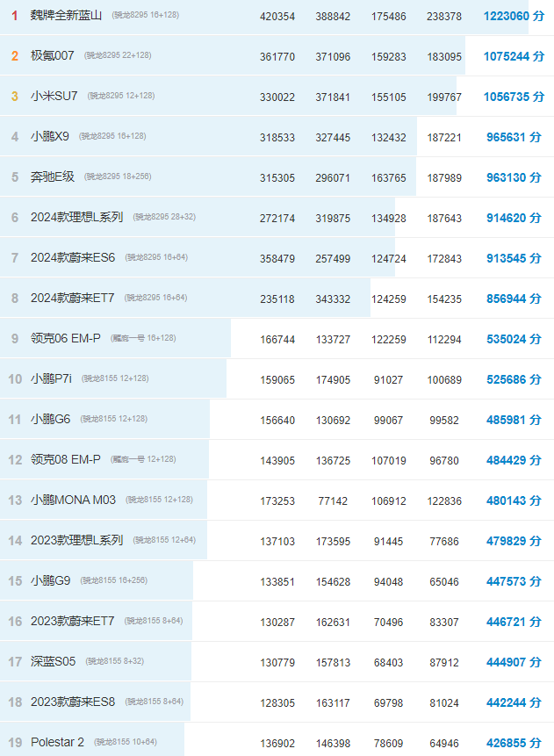Click the 78609 value in Polestar 2 row
The image size is (554, 756).
(x=389, y=744)
